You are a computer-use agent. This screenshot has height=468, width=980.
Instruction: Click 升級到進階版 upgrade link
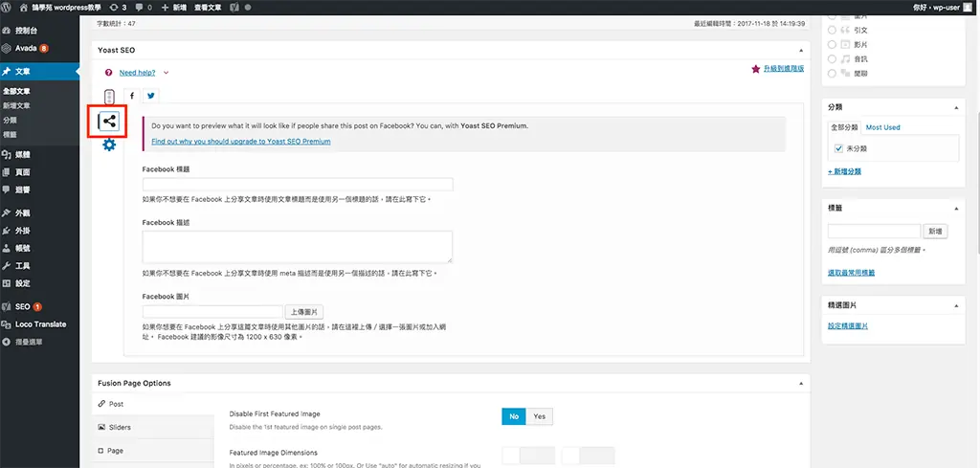784,68
